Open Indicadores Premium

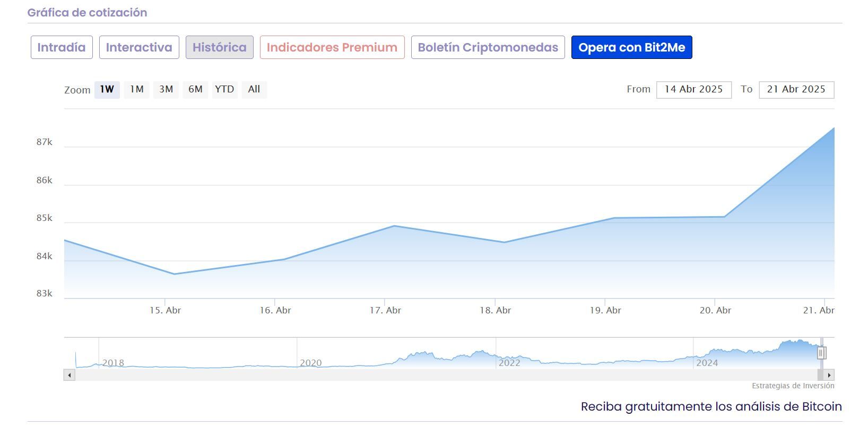pyautogui.click(x=332, y=47)
